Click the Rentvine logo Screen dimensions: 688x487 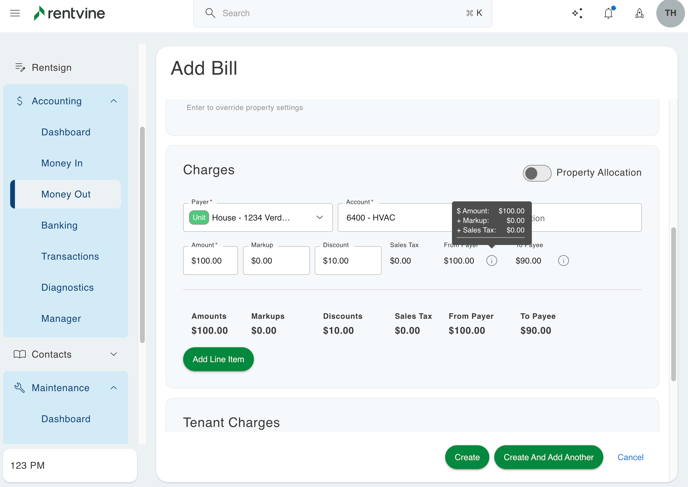pyautogui.click(x=69, y=14)
